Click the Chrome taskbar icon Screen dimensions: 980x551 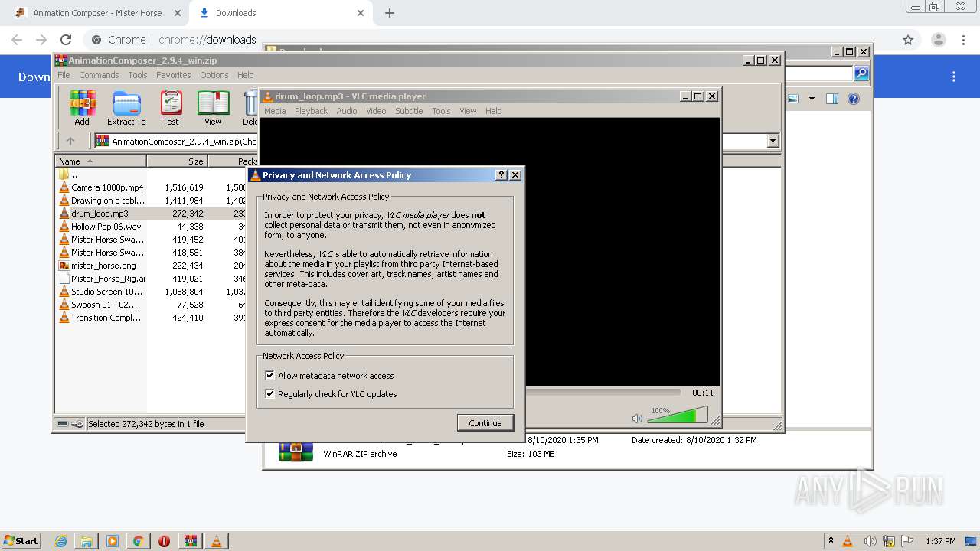(x=138, y=541)
